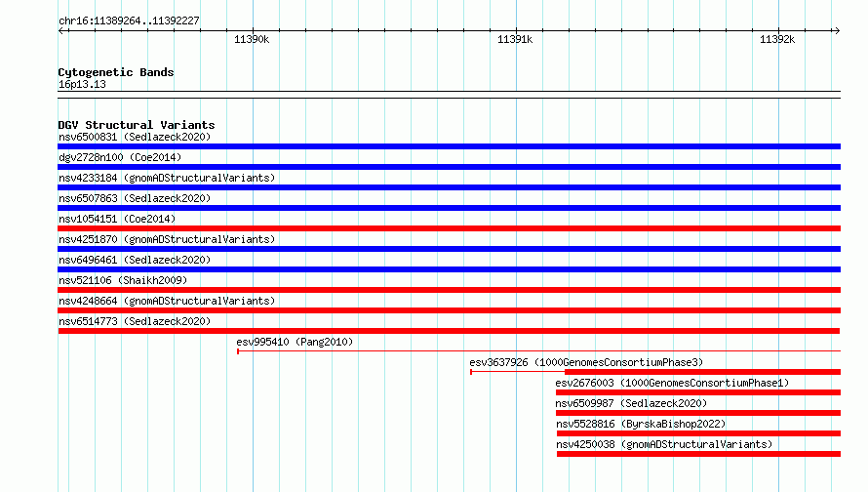Open variant label nsv6514773 (Sedlazeck2020)
Image resolution: width=868 pixels, height=492 pixels.
[135, 321]
